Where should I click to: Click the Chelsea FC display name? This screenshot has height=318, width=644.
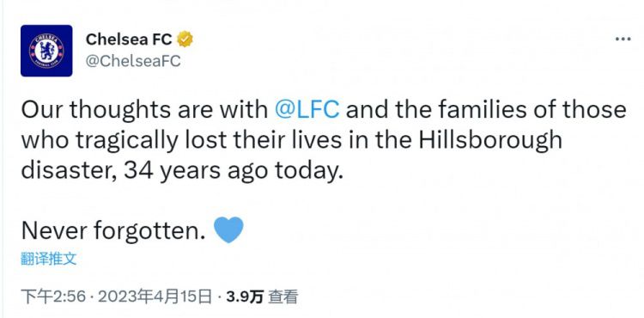(x=129, y=40)
